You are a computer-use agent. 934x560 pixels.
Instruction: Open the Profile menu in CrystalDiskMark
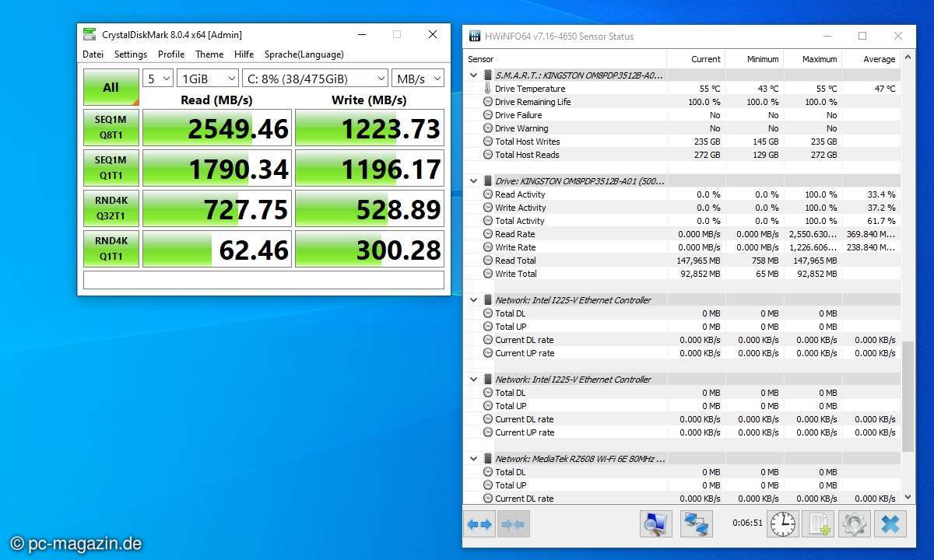[171, 54]
